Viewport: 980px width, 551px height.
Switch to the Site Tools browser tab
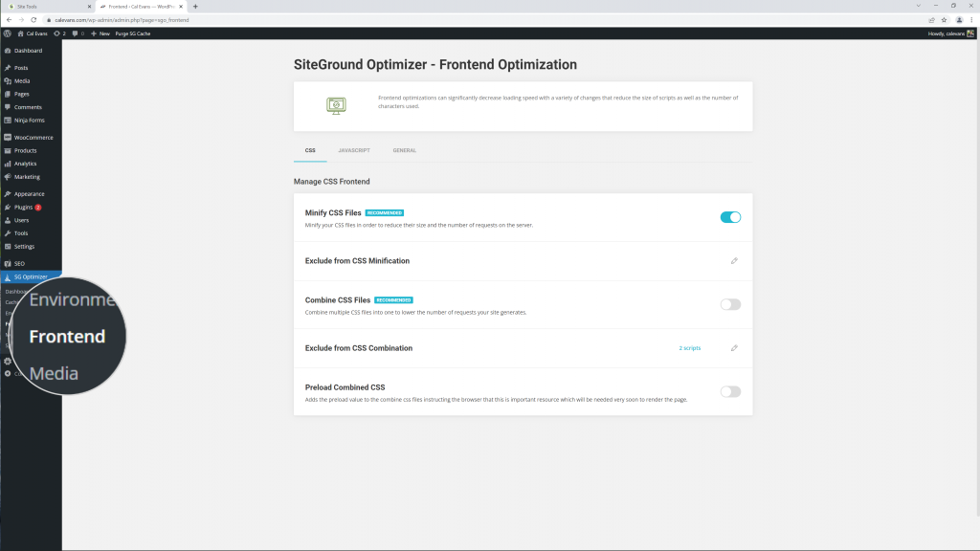pyautogui.click(x=49, y=7)
